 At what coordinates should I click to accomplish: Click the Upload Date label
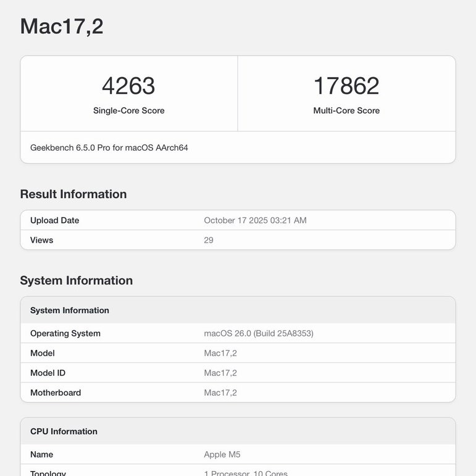(x=55, y=220)
